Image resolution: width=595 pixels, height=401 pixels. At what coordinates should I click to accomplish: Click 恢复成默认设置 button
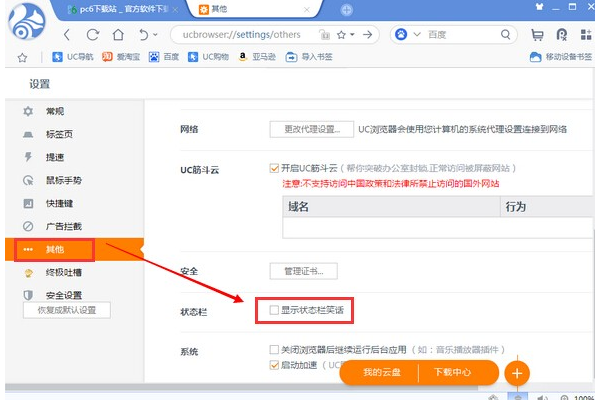(x=67, y=310)
